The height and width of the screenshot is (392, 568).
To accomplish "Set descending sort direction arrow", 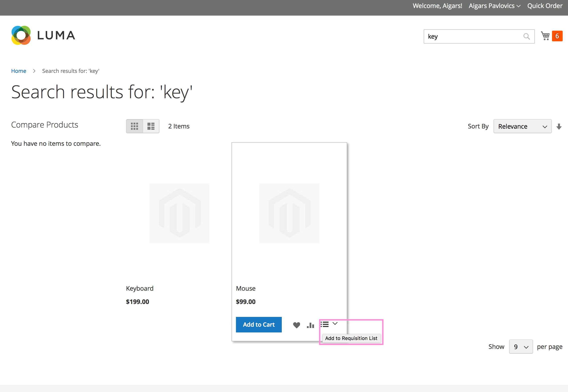I will [x=559, y=126].
